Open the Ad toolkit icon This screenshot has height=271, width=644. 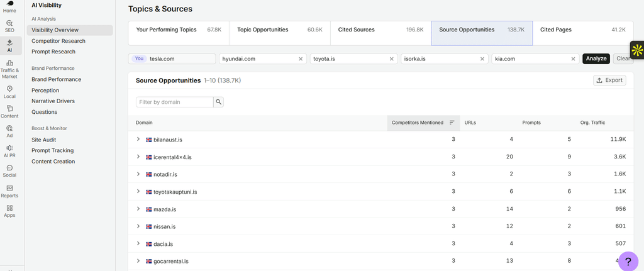(9, 131)
